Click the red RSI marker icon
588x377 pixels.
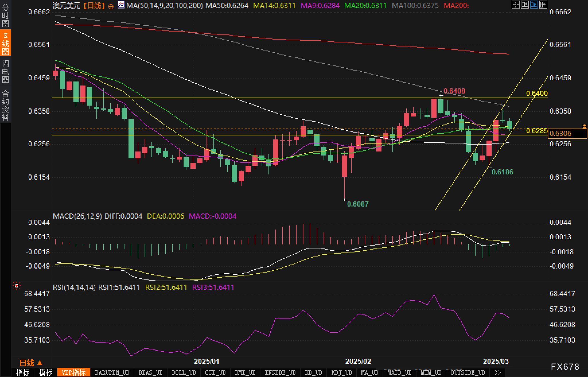[x=17, y=286]
